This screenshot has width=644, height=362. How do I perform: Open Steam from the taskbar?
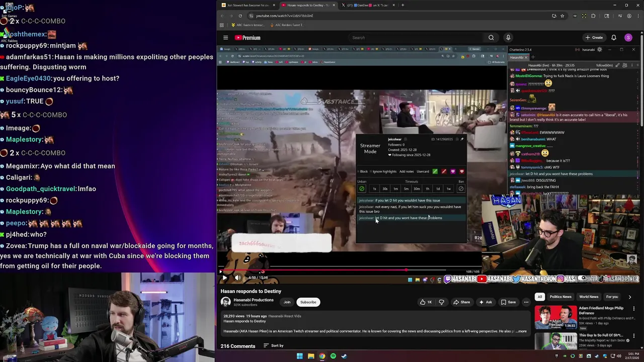(344, 356)
